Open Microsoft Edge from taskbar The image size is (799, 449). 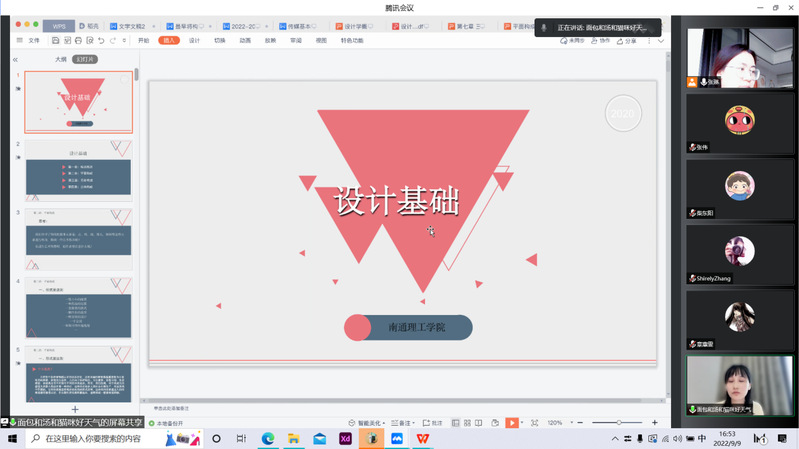[x=268, y=438]
